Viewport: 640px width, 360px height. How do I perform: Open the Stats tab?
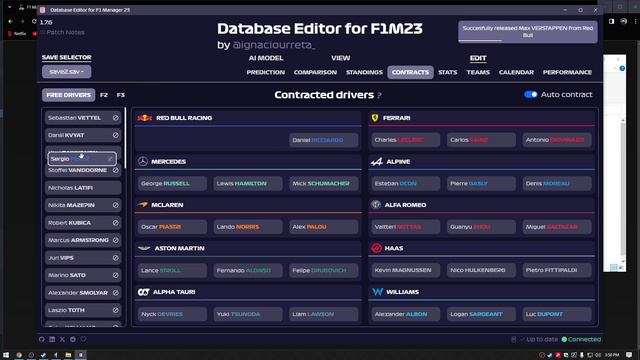point(448,72)
